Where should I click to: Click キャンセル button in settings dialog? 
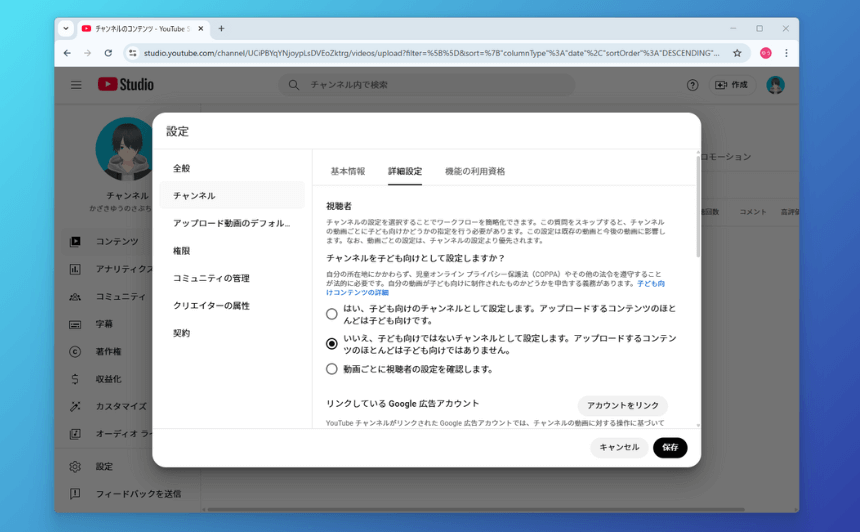(619, 448)
